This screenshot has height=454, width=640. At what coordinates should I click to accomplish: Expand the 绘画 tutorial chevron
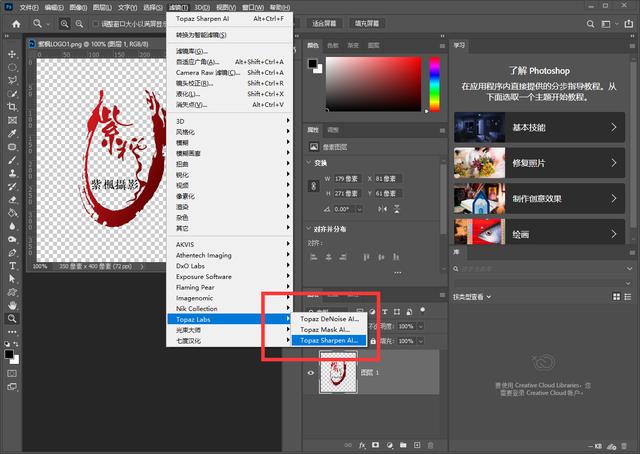[613, 234]
